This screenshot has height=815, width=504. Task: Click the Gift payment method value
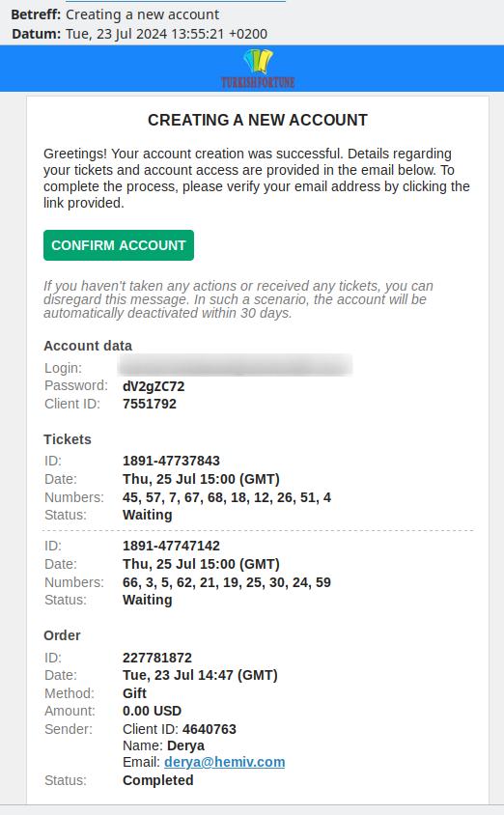(x=134, y=693)
